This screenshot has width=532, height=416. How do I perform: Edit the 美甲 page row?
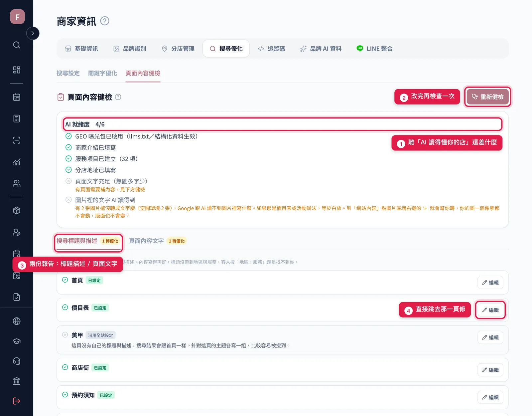point(490,337)
